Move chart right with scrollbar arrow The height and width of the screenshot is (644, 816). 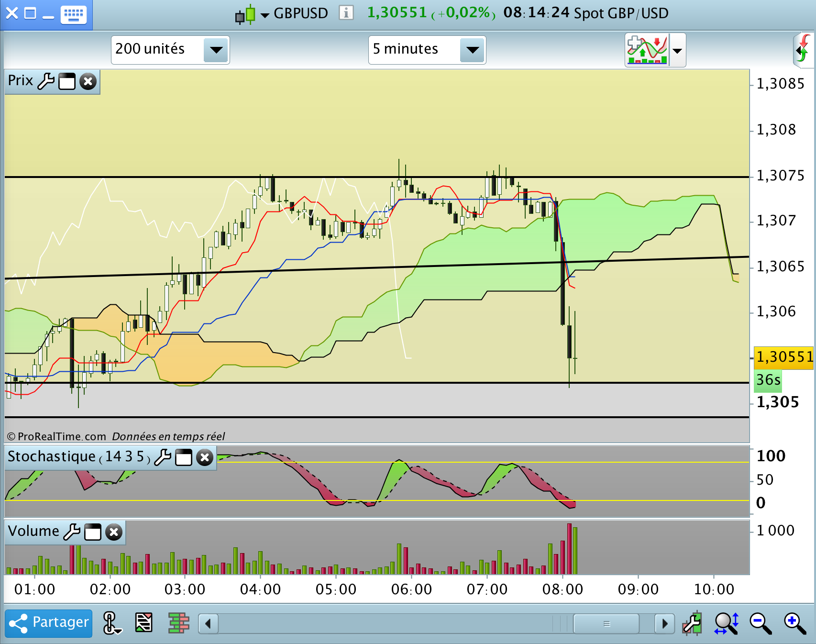[x=664, y=624]
